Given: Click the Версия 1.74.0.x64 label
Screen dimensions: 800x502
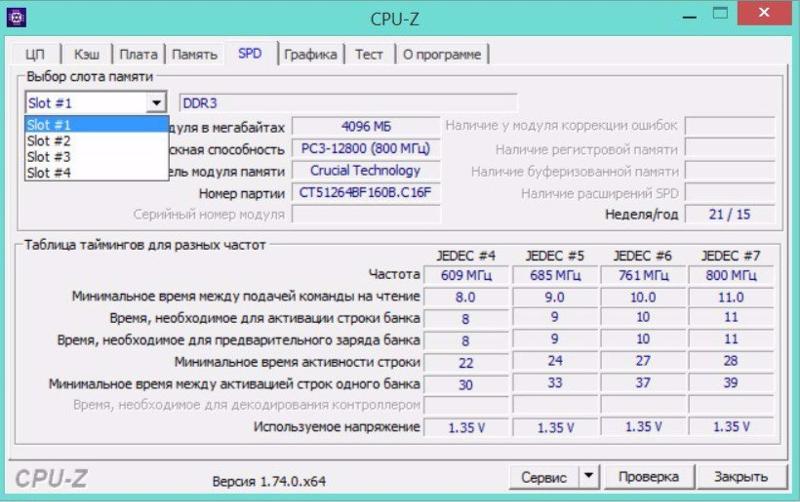Looking at the screenshot, I should tap(269, 481).
